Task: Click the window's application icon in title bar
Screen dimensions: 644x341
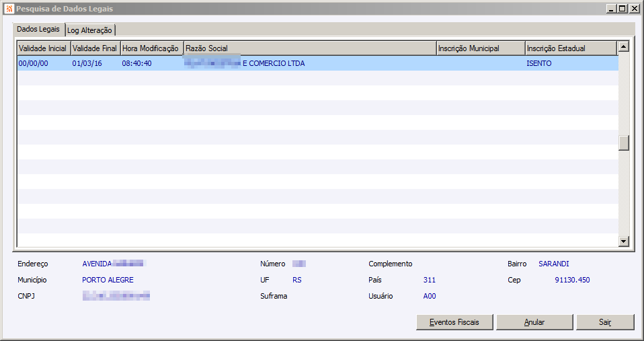Action: point(9,8)
